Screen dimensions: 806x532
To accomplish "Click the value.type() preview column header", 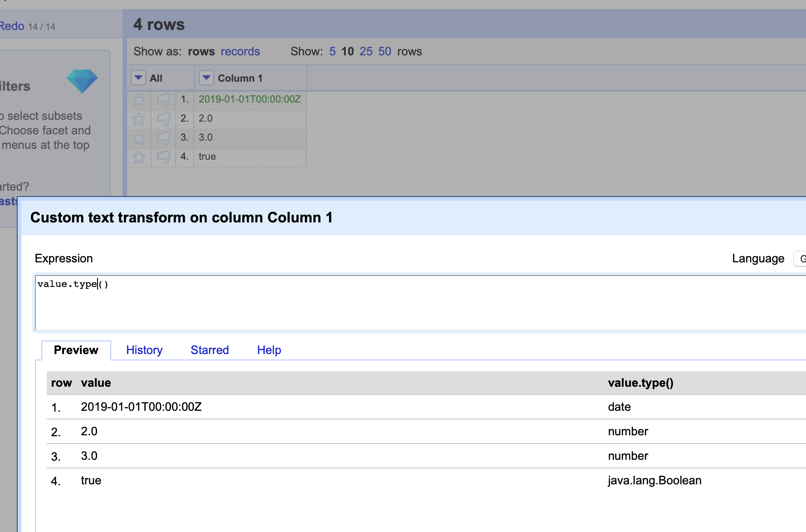I will click(x=641, y=383).
